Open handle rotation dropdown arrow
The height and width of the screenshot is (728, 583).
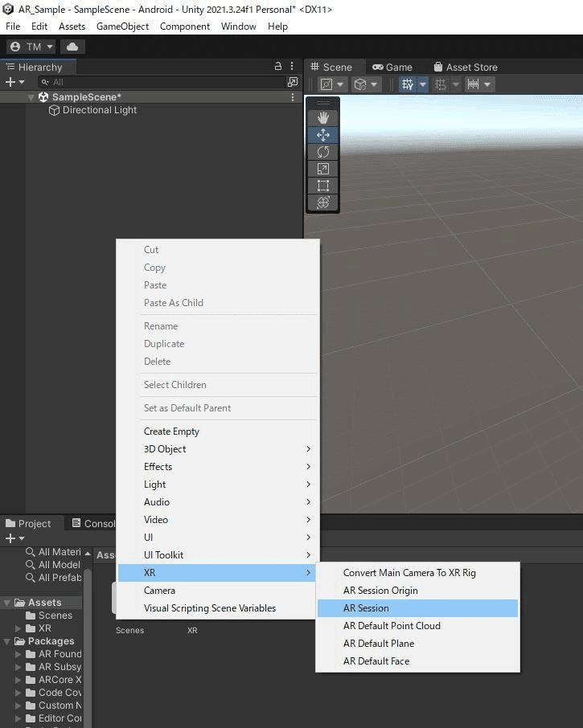(x=374, y=84)
